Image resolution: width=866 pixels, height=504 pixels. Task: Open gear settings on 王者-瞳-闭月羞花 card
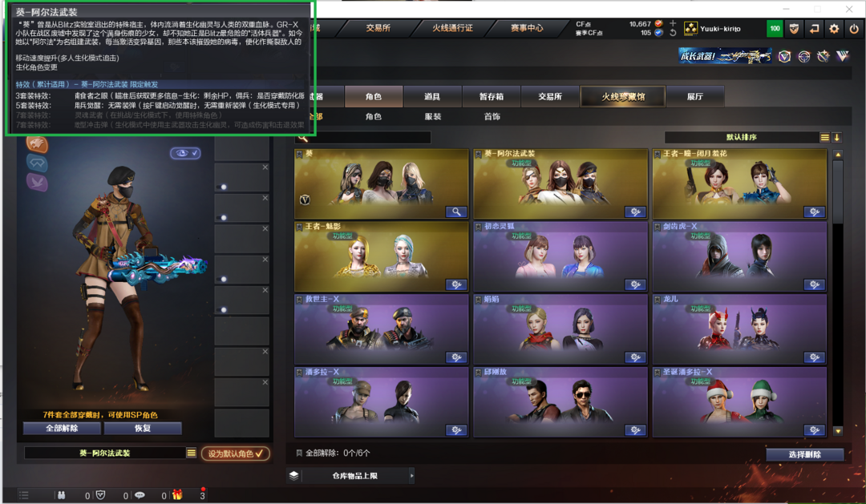point(814,212)
